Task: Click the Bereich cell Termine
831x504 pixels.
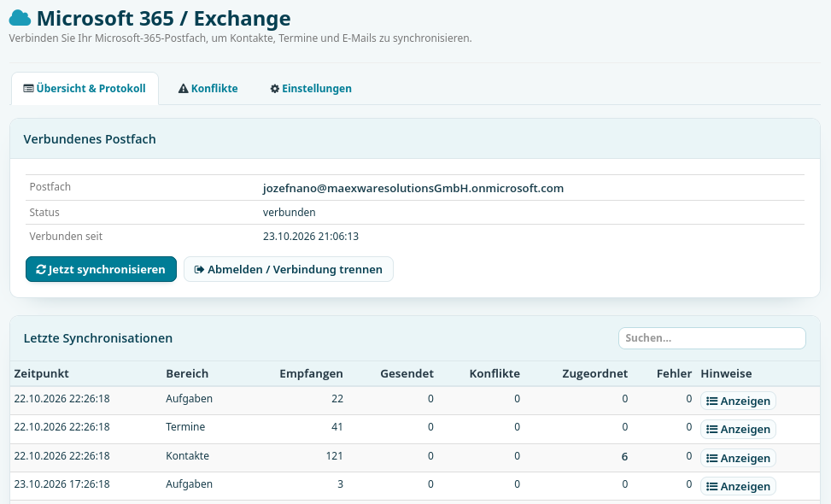Action: click(x=185, y=426)
